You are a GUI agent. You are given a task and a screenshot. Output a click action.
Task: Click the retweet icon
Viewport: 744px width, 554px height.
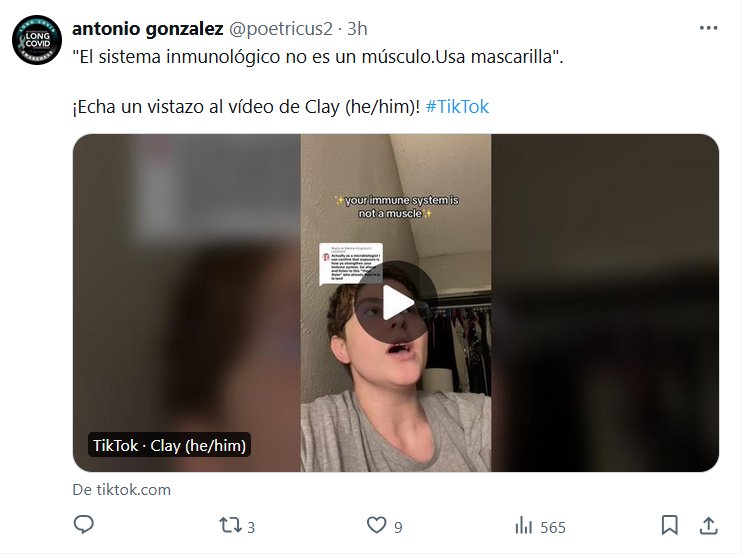click(230, 526)
